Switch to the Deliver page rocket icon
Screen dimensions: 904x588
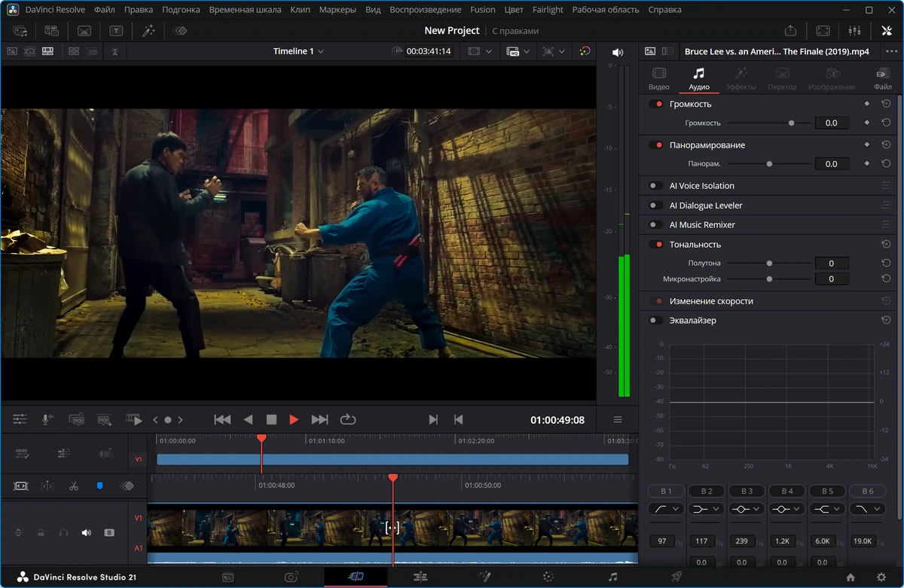click(676, 577)
